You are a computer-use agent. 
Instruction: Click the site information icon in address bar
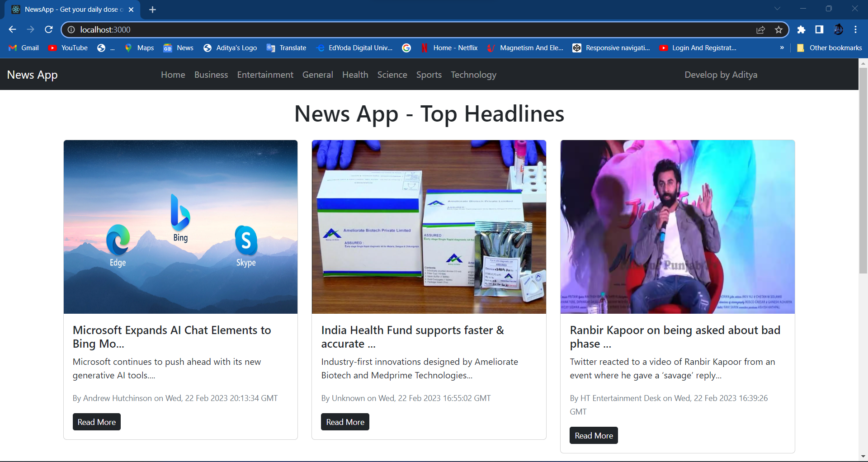71,29
